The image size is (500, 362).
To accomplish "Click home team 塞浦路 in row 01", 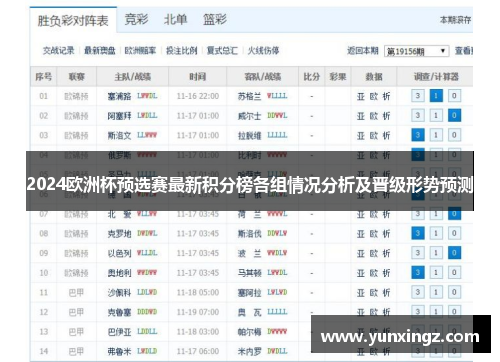I will pyautogui.click(x=119, y=96).
